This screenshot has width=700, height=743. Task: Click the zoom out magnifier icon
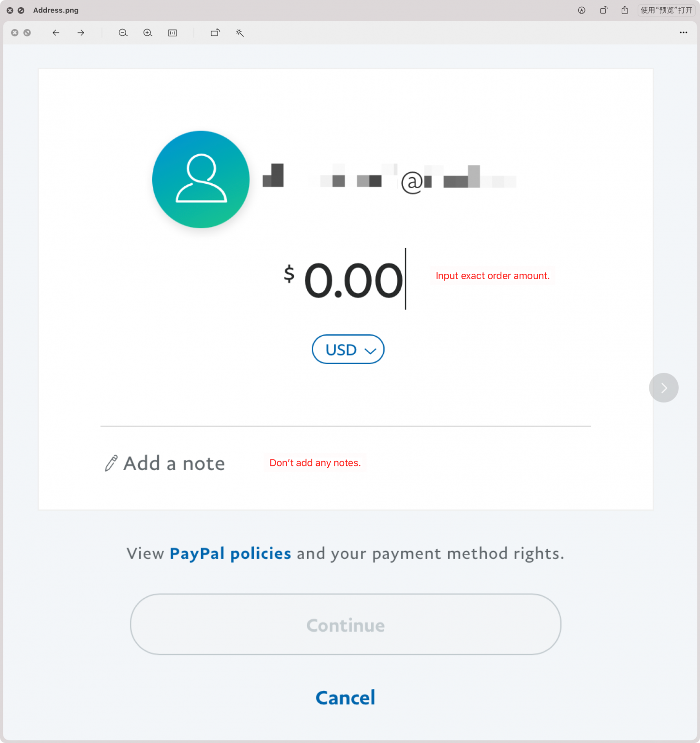click(123, 33)
